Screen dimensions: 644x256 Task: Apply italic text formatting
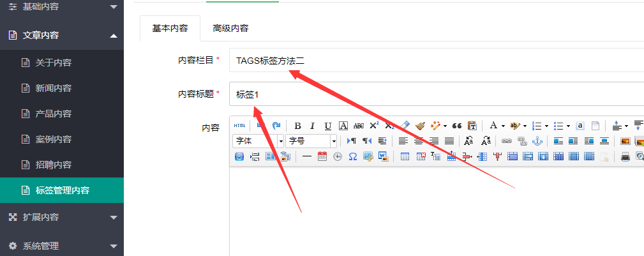point(312,126)
